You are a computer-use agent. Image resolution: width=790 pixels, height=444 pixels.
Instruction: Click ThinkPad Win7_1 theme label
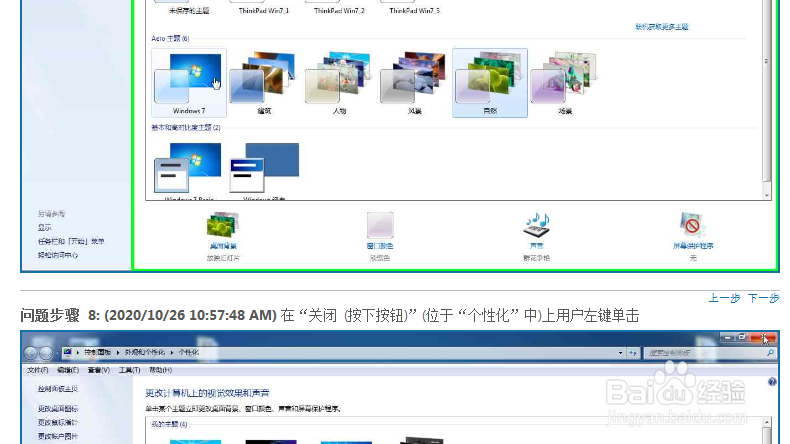(x=264, y=11)
